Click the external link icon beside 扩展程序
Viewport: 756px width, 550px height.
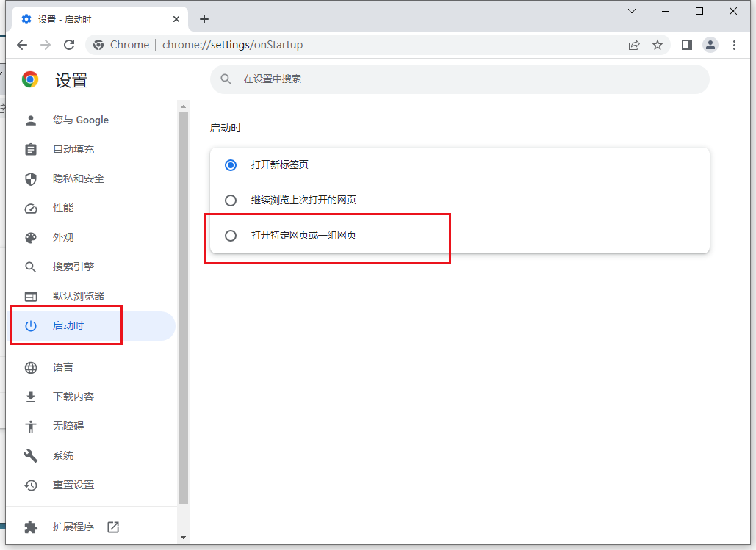click(x=113, y=527)
